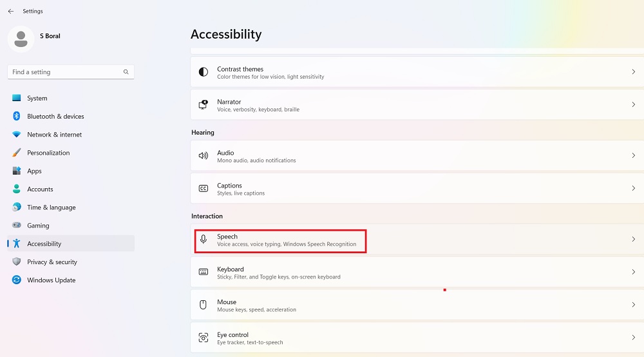Screen dimensions: 644x357
Task: Click the Captions CC icon
Action: pos(204,188)
